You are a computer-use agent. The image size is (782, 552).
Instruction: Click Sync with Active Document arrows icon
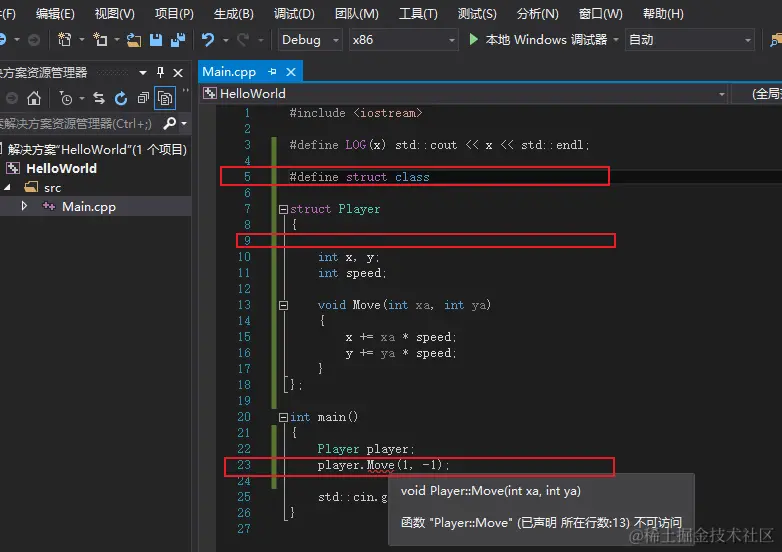tap(99, 98)
